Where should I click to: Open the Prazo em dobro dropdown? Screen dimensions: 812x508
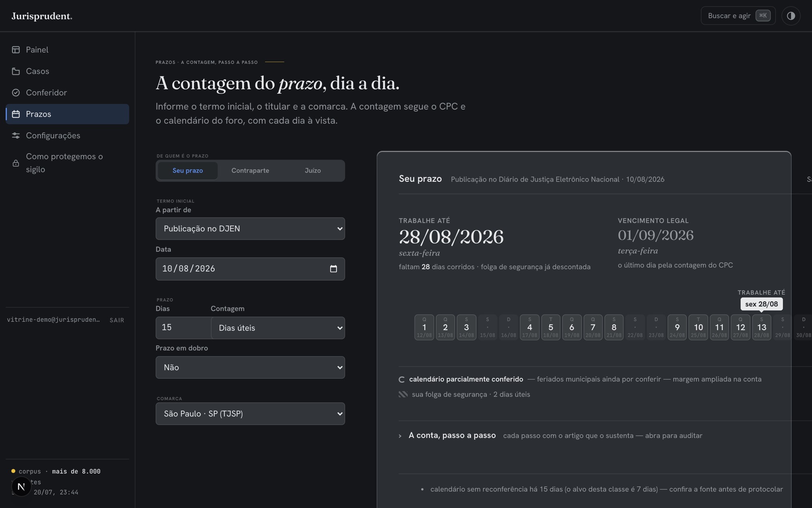(x=250, y=367)
